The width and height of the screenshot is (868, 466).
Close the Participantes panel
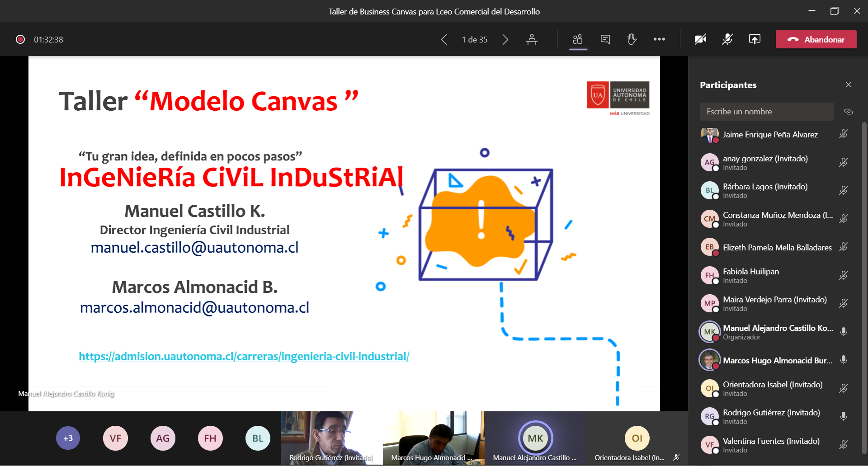click(849, 85)
